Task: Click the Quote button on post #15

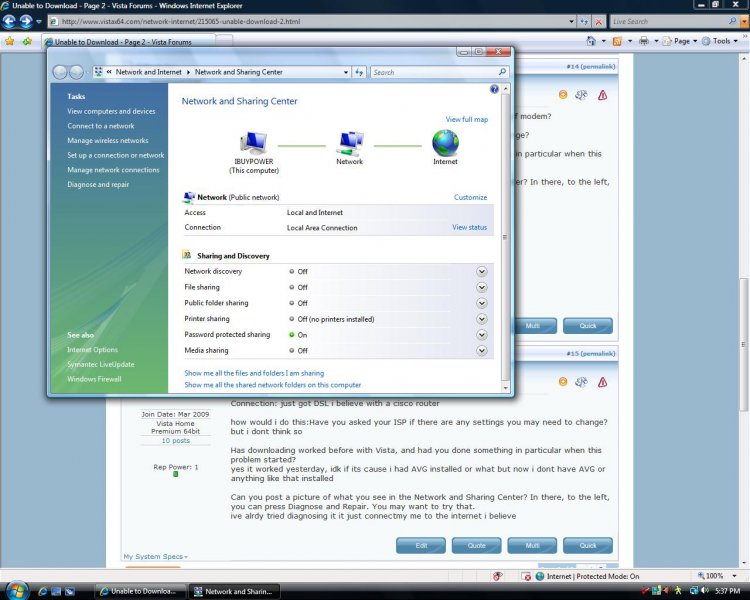Action: pyautogui.click(x=476, y=545)
